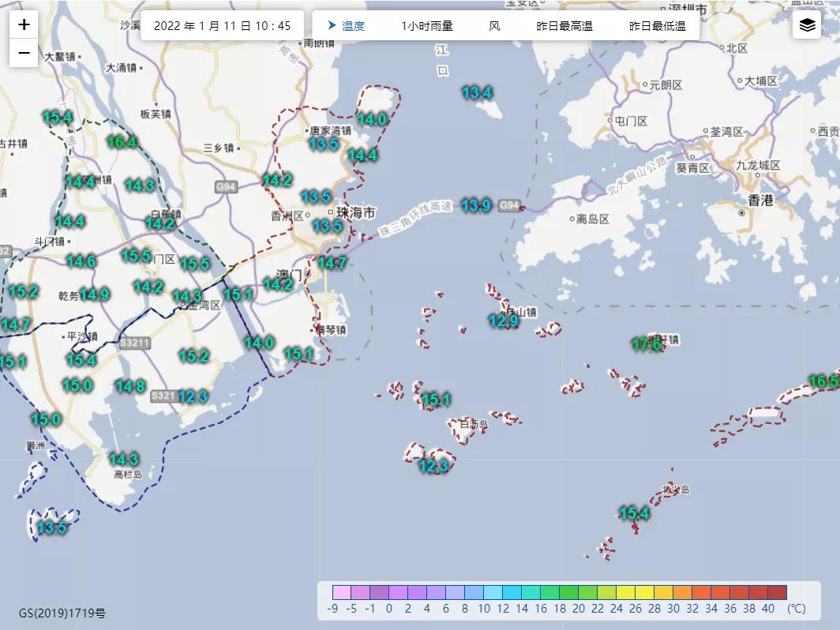840x630 pixels.
Task: Open the 2022年1月11日 10:45 date picker
Action: pos(222,26)
